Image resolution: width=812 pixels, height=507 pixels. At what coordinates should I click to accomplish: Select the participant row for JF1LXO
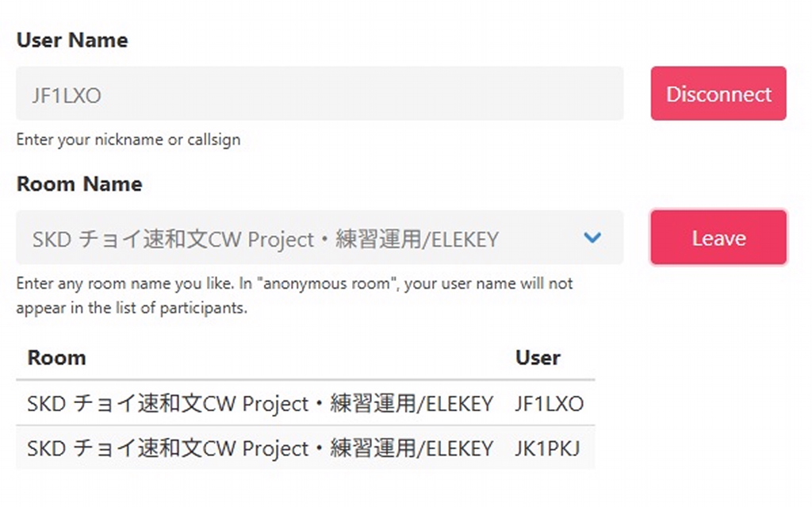305,403
